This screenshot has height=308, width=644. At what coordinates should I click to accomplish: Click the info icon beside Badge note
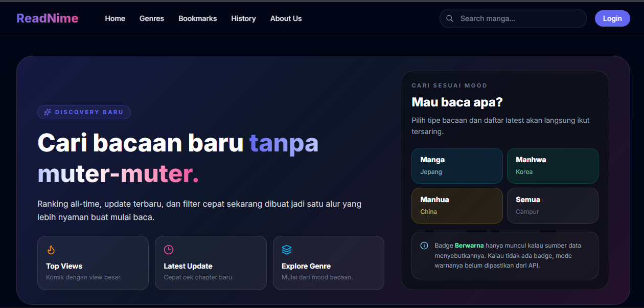click(424, 246)
